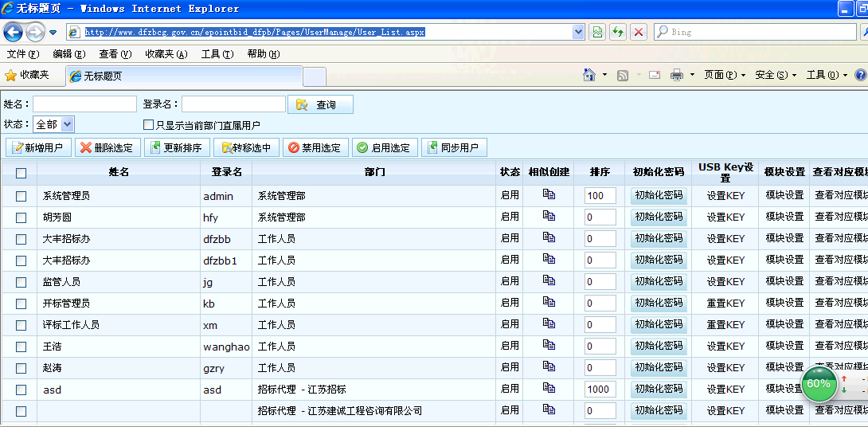Open a new blank tab
The image size is (868, 427).
315,76
